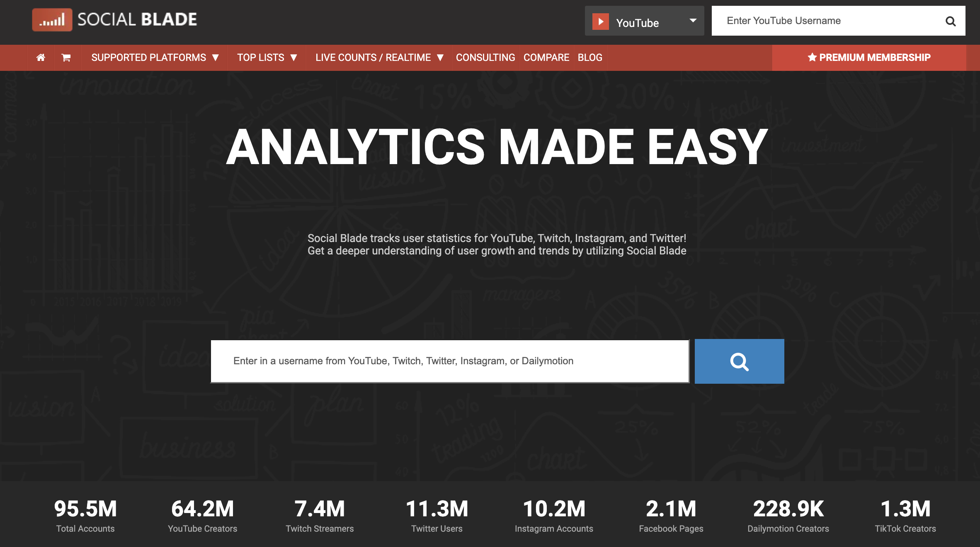Open the Consulting page
Image resolution: width=980 pixels, height=547 pixels.
[x=485, y=58]
